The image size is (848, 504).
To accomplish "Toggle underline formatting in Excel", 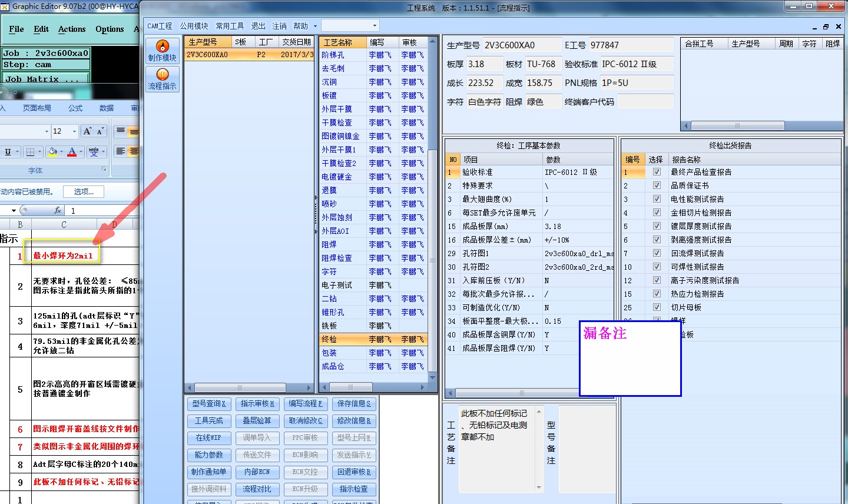I will click(x=8, y=152).
